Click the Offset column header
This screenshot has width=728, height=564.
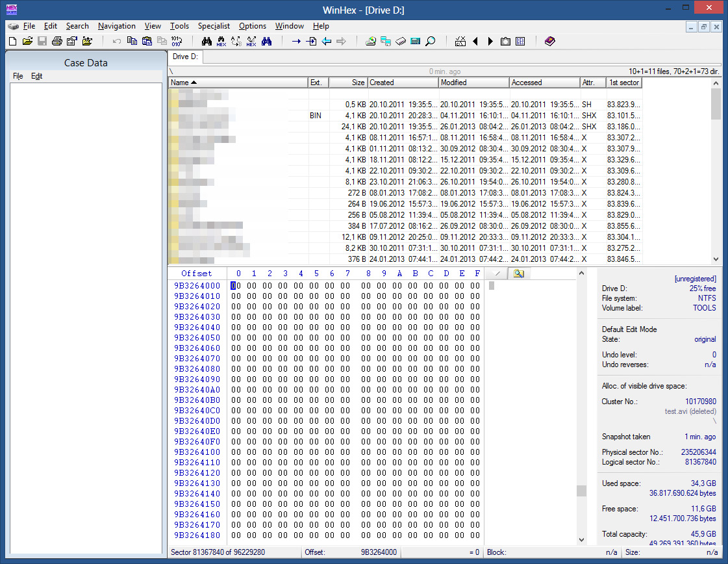(x=197, y=274)
